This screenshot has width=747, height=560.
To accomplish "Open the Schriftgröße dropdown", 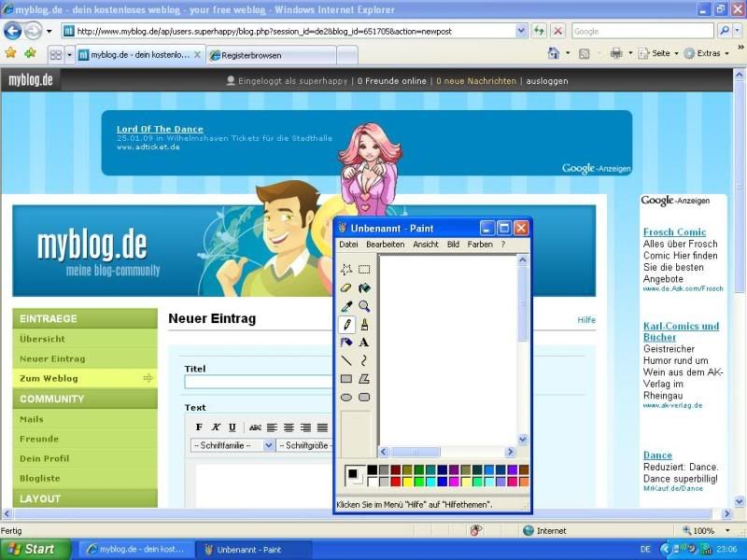I will (305, 445).
